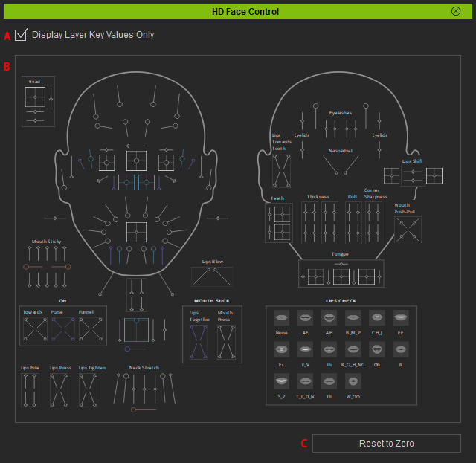Close the HD Face Control panel
This screenshot has width=476, height=463.
tap(456, 11)
